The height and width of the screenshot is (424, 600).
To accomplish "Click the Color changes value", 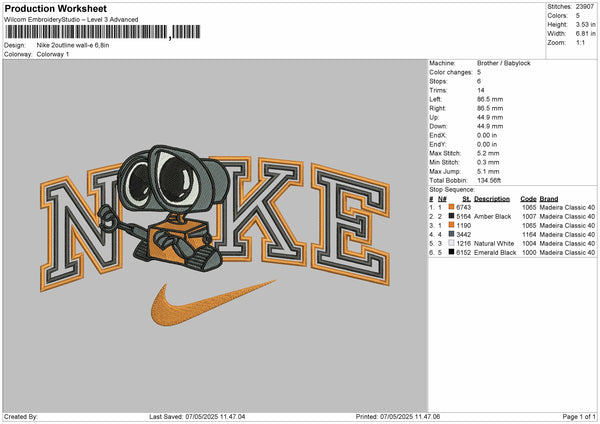I will tap(479, 72).
